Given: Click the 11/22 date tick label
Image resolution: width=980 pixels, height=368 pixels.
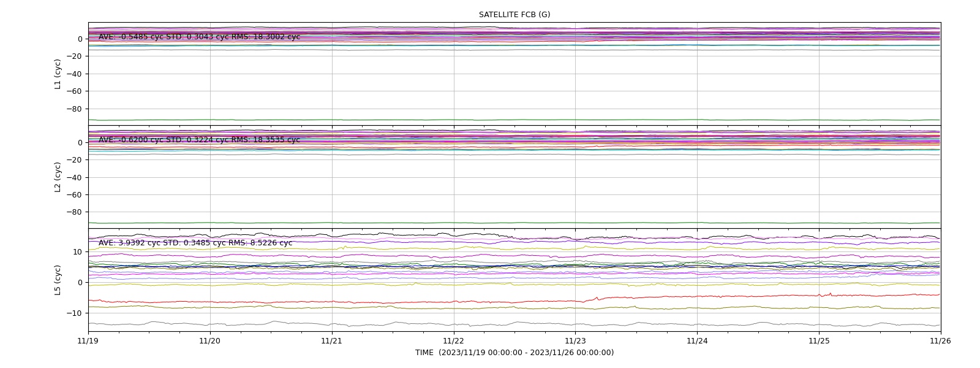Looking at the screenshot, I should (454, 341).
